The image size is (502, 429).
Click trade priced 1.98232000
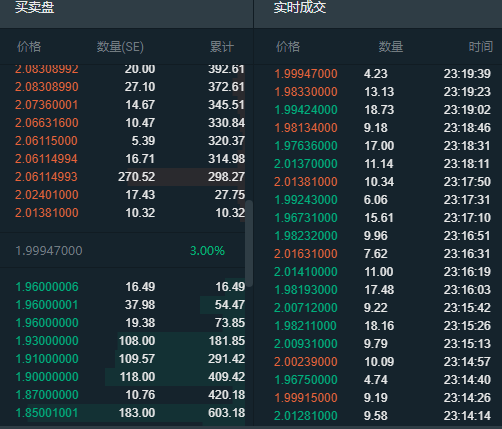(x=378, y=236)
